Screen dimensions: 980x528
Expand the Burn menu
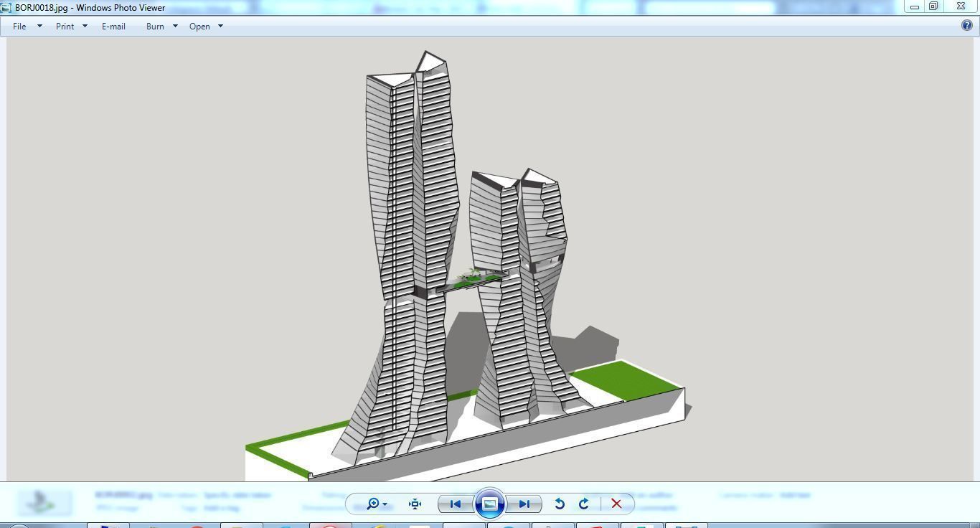161,26
